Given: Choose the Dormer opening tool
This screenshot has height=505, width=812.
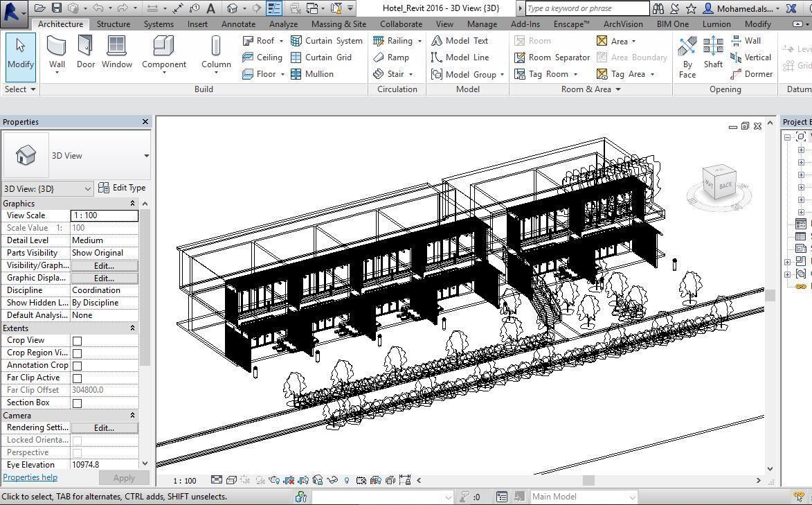Looking at the screenshot, I should pos(751,74).
